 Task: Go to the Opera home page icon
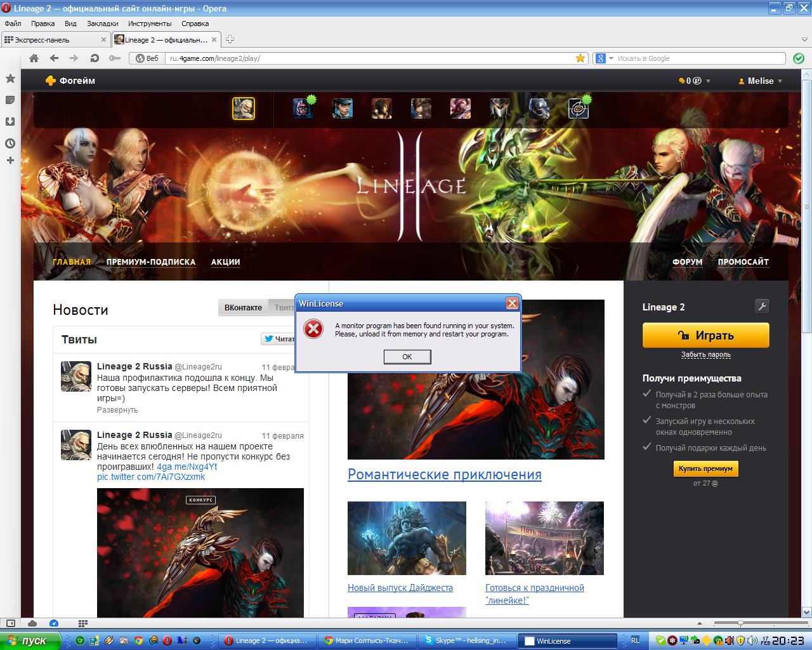34,58
